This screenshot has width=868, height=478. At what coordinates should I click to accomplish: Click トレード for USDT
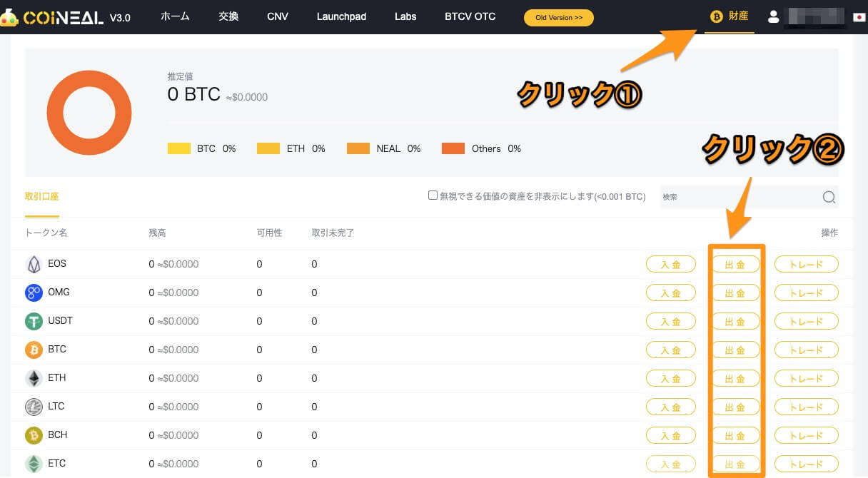(x=807, y=321)
